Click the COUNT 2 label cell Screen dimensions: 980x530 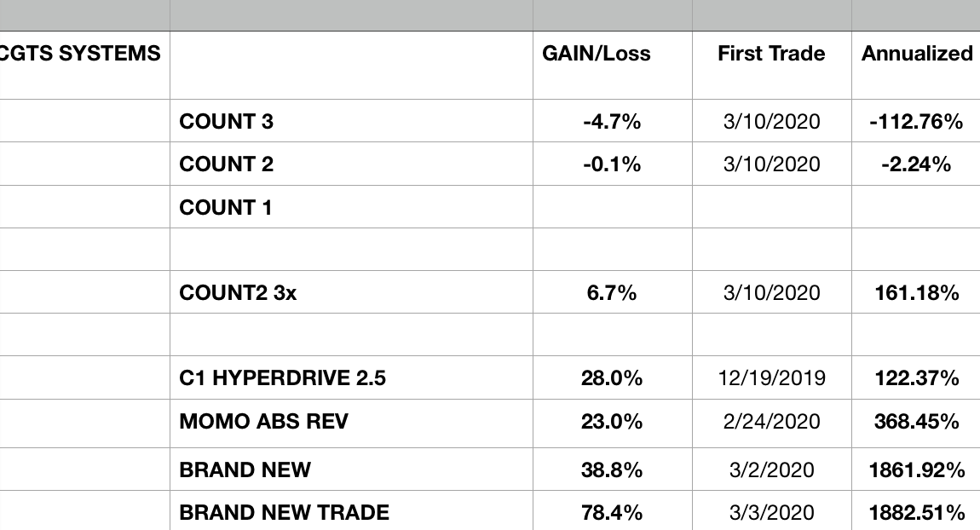(227, 164)
